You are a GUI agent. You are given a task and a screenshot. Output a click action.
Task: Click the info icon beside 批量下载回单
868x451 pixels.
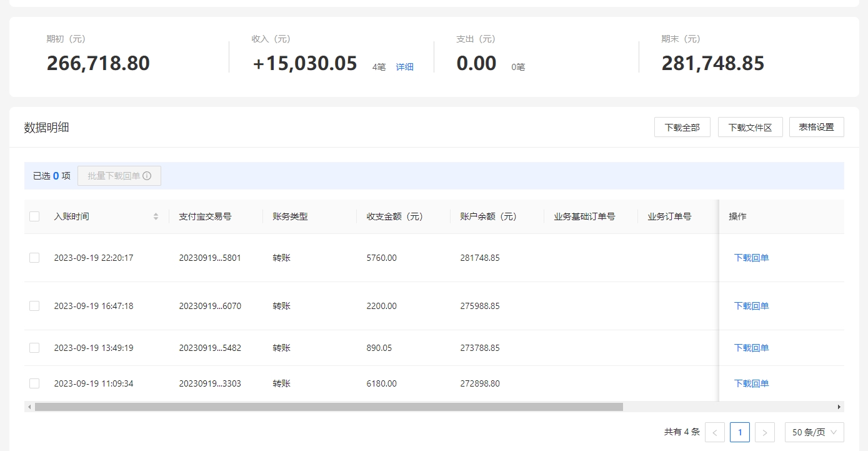click(147, 176)
